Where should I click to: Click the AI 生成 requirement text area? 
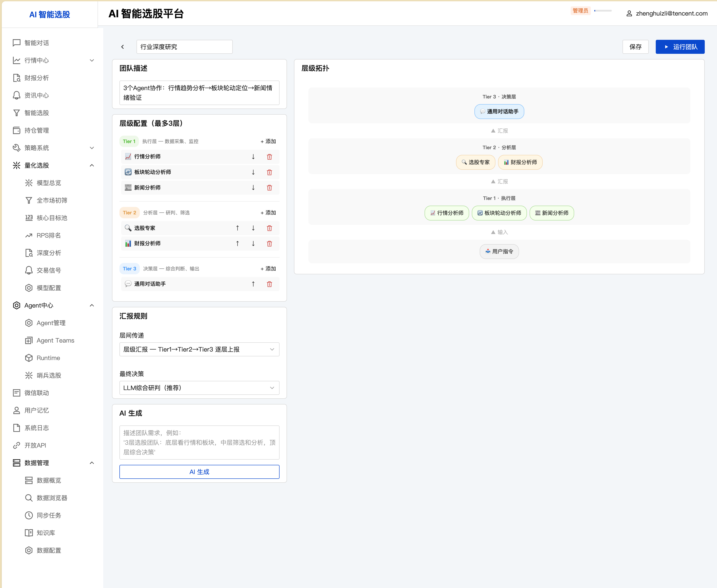point(199,442)
